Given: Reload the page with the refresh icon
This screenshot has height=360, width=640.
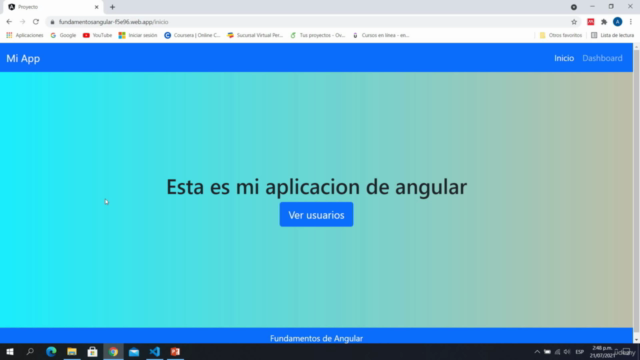Looking at the screenshot, I should click(36, 22).
